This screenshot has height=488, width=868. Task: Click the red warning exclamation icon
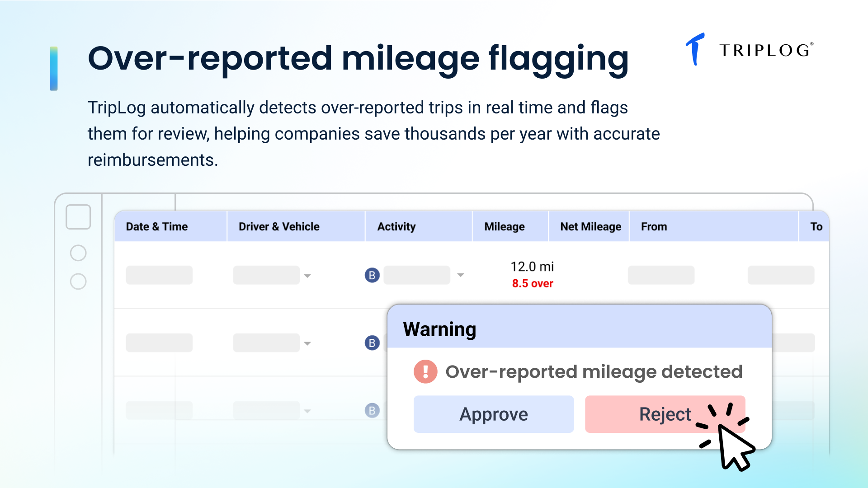tap(425, 371)
